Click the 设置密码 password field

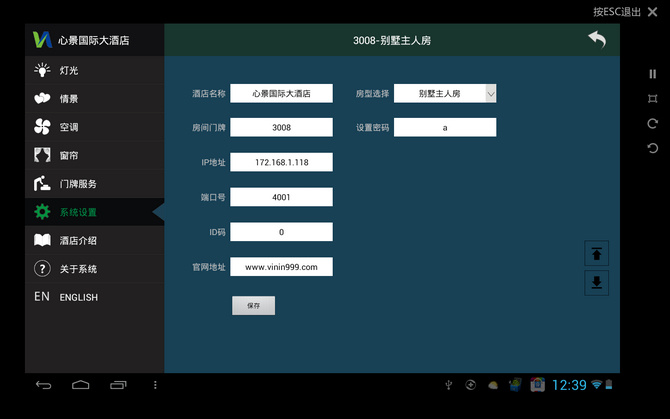(x=445, y=127)
